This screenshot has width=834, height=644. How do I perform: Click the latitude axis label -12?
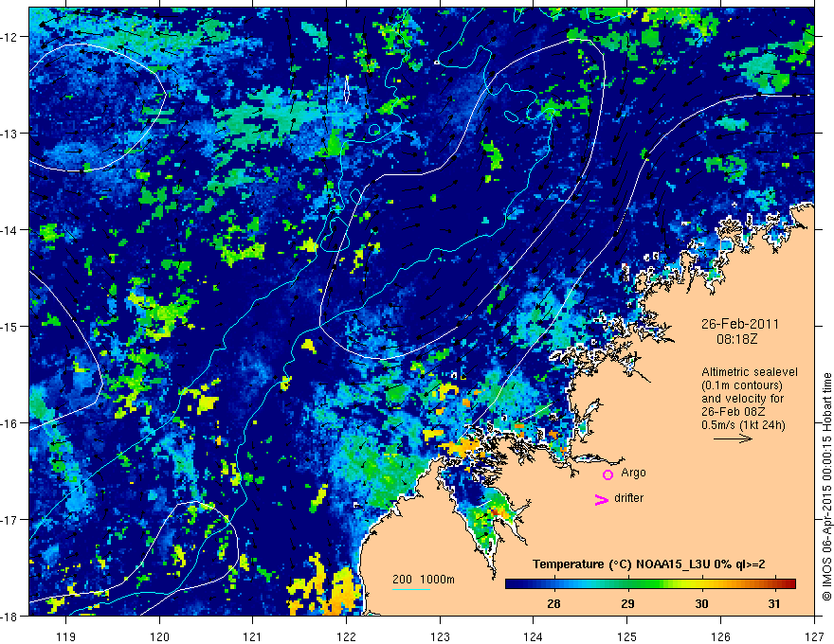10,37
